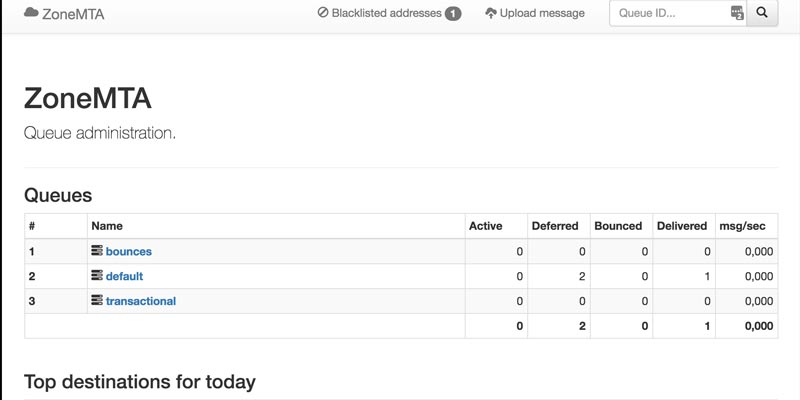The height and width of the screenshot is (400, 800).
Task: Open the Upload message page
Action: point(541,14)
